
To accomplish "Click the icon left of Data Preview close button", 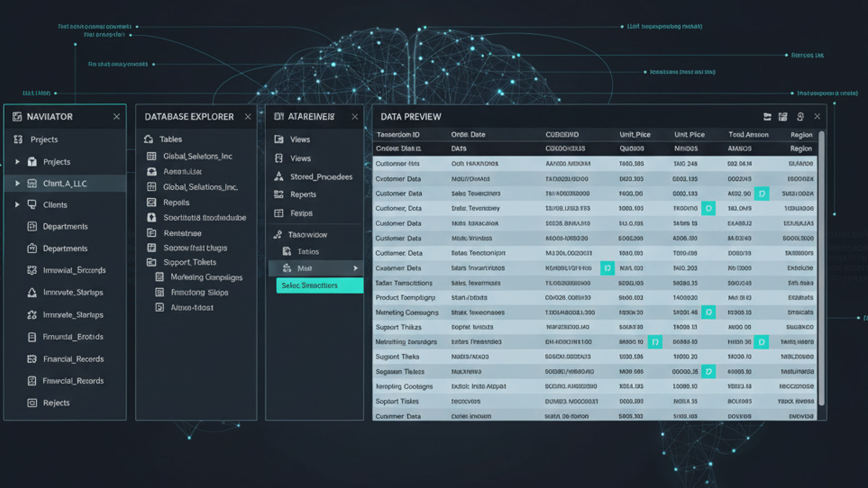I will pos(800,117).
